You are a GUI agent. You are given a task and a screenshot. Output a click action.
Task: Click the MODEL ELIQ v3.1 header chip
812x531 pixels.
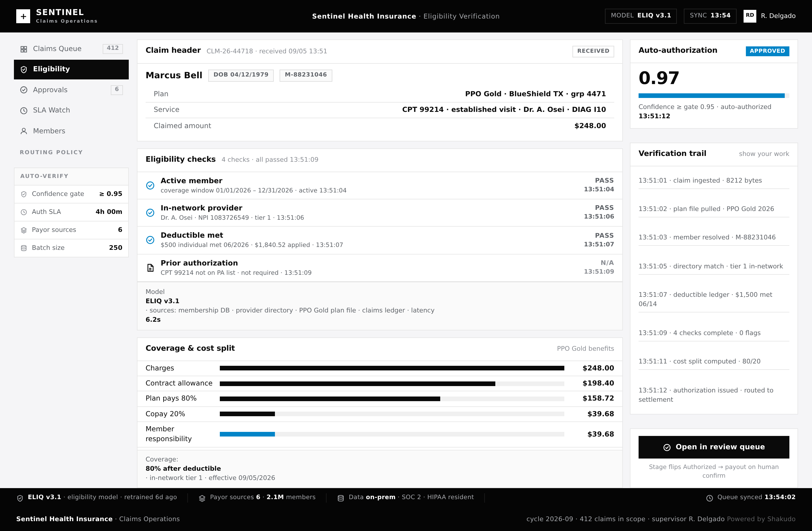pyautogui.click(x=641, y=16)
